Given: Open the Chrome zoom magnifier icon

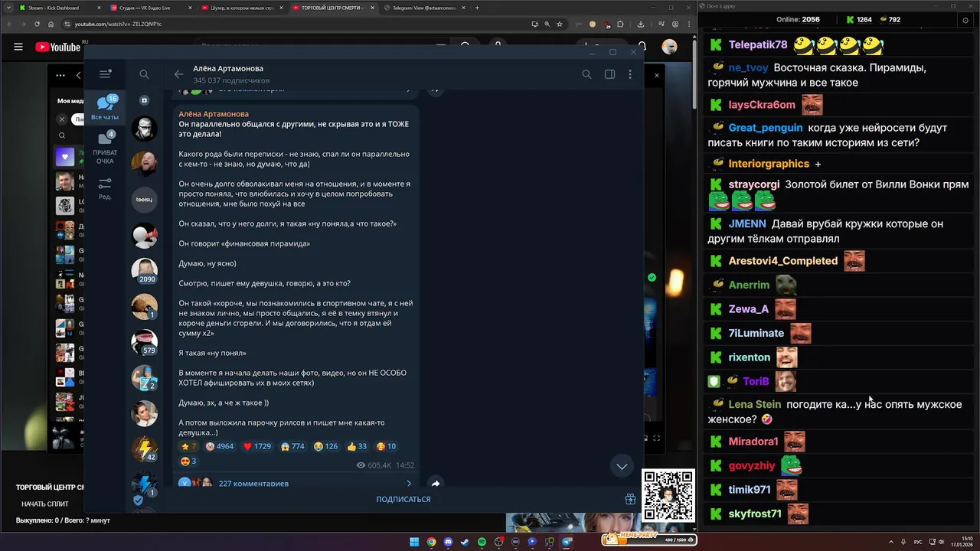Looking at the screenshot, I should [547, 24].
